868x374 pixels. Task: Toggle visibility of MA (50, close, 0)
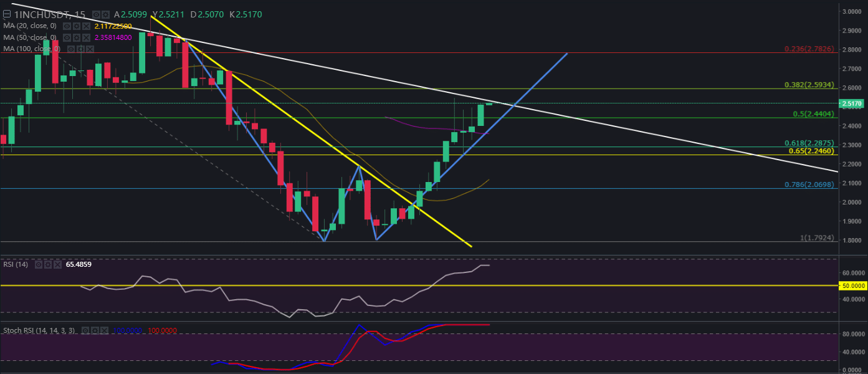68,37
